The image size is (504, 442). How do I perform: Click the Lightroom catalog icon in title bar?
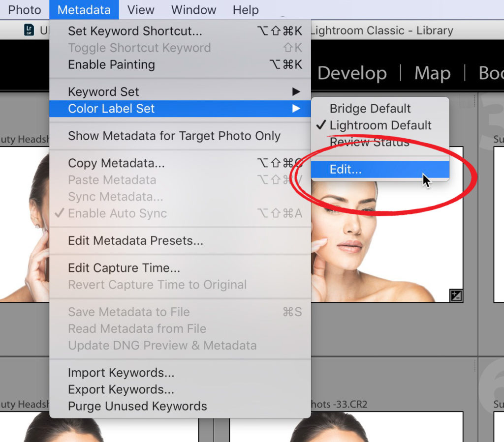[x=29, y=30]
